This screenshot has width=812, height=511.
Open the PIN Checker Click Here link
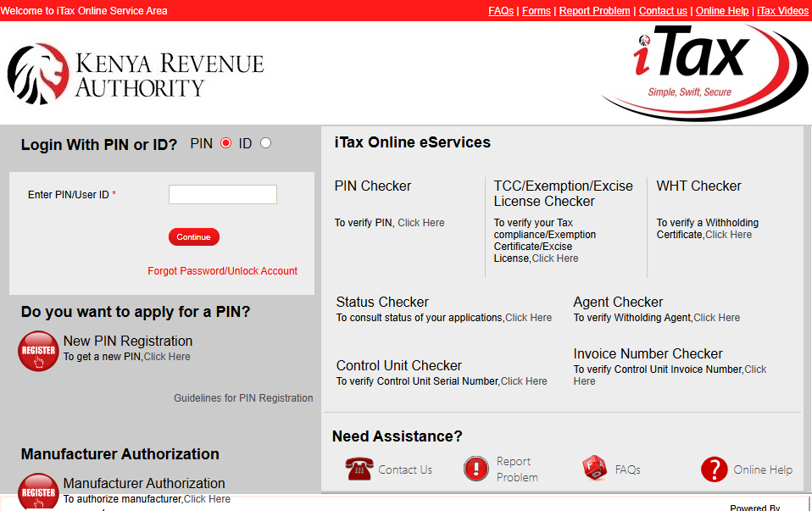pyautogui.click(x=421, y=223)
